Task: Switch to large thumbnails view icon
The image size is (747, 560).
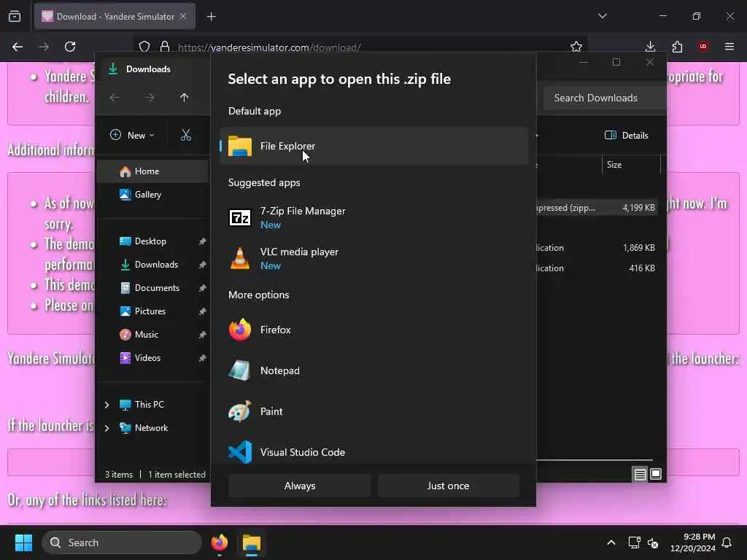Action: tap(656, 474)
